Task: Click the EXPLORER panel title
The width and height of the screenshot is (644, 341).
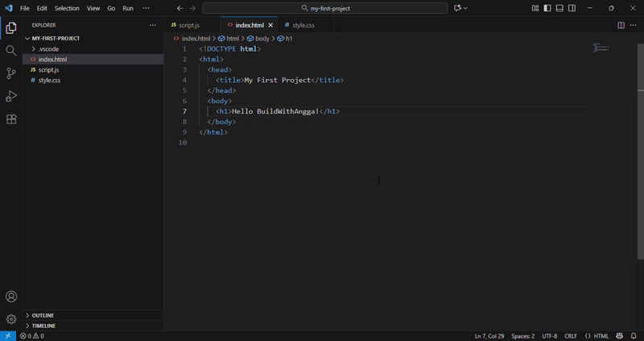Action: 43,25
